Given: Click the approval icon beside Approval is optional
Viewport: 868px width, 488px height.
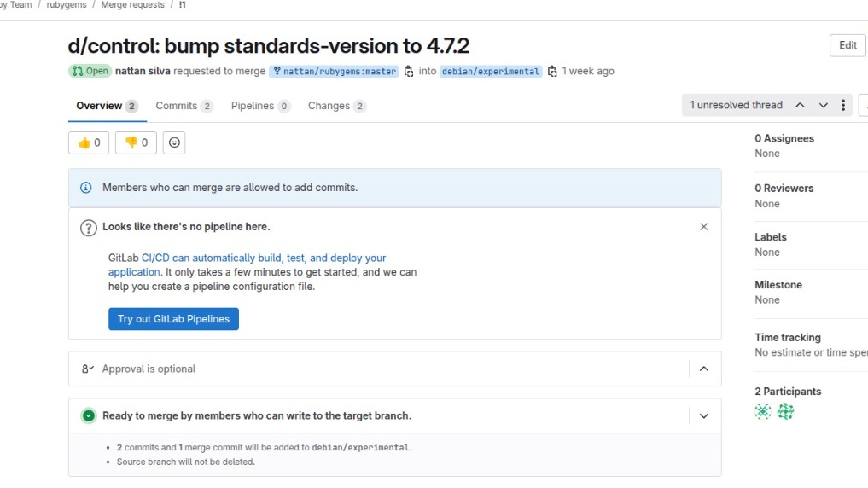Looking at the screenshot, I should click(87, 369).
